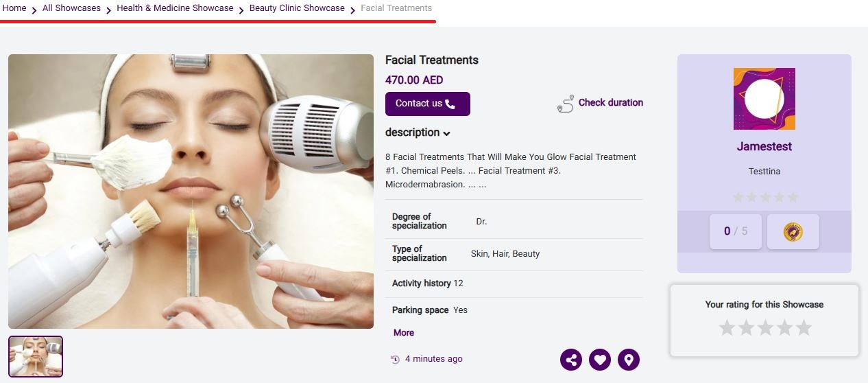Rate this showcase one star

point(727,328)
